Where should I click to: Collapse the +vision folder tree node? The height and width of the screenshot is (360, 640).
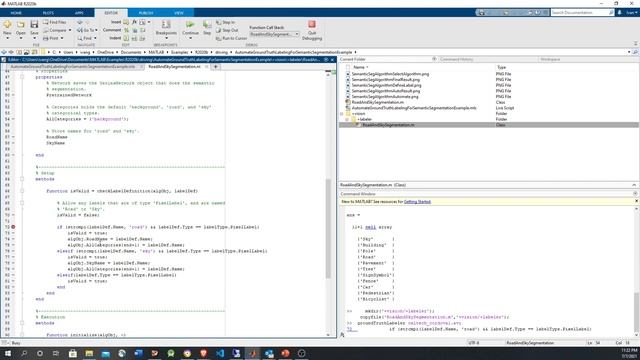click(342, 114)
